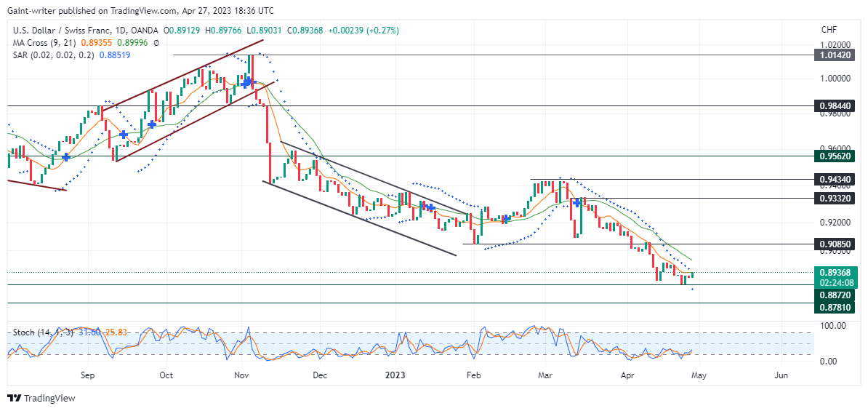Click the 1.00000 axis price
Viewport: 868px width, 411px height.
(x=835, y=79)
